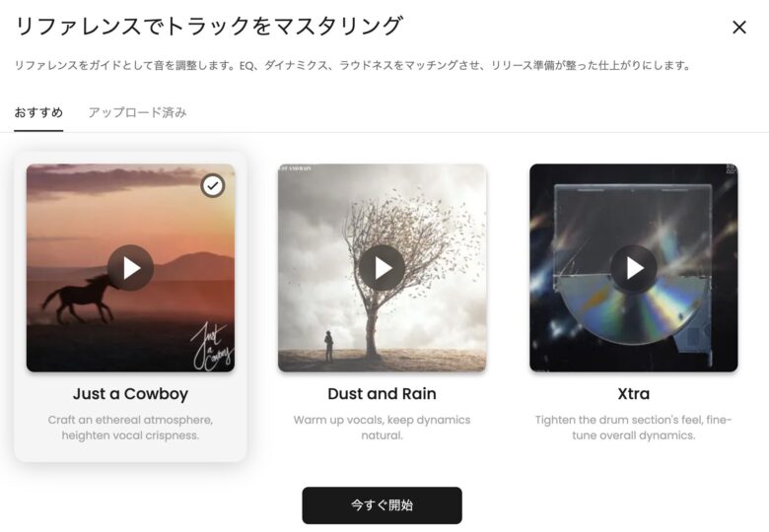Viewport: 769px width, 532px height.
Task: Click the 'Warm up vocals' description
Action: point(383,428)
